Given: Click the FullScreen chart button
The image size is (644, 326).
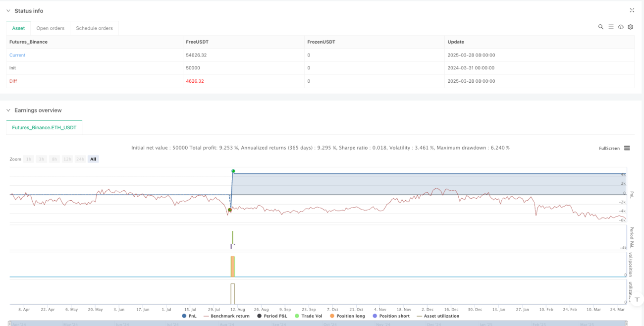Looking at the screenshot, I should coord(609,148).
